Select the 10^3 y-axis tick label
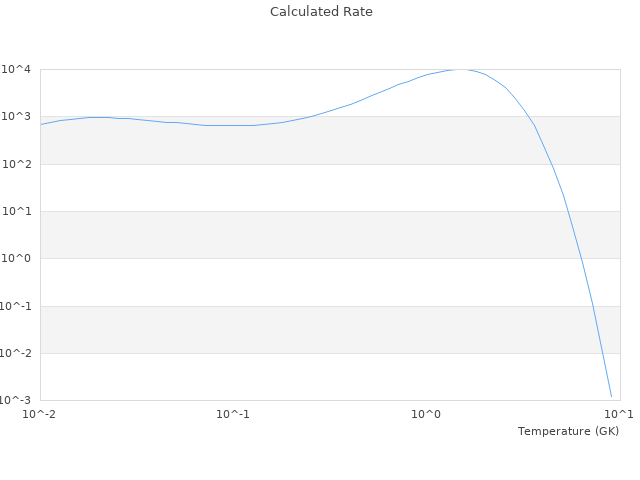 click(x=17, y=117)
